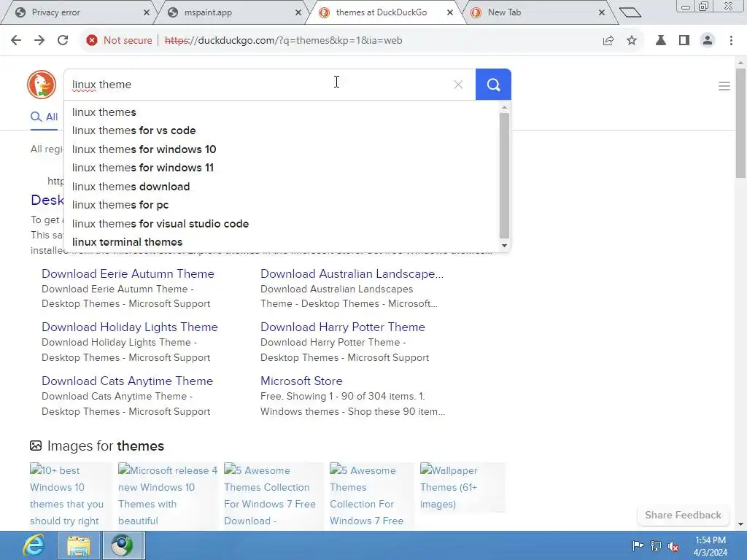Choose suggestion 'linux terminal themes'
Screen dimensions: 747x560
282,242
